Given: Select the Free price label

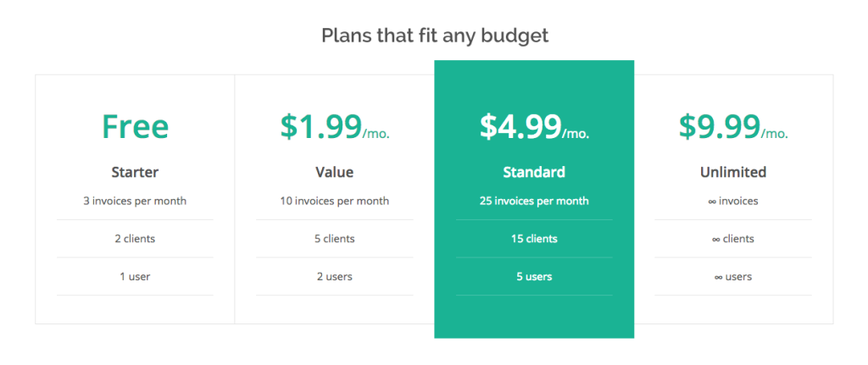Looking at the screenshot, I should [x=135, y=127].
